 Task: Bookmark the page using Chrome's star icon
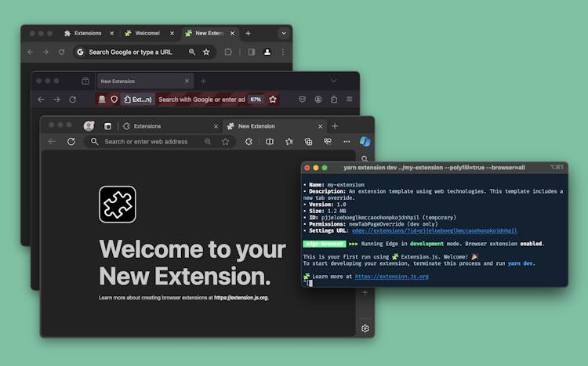click(206, 53)
